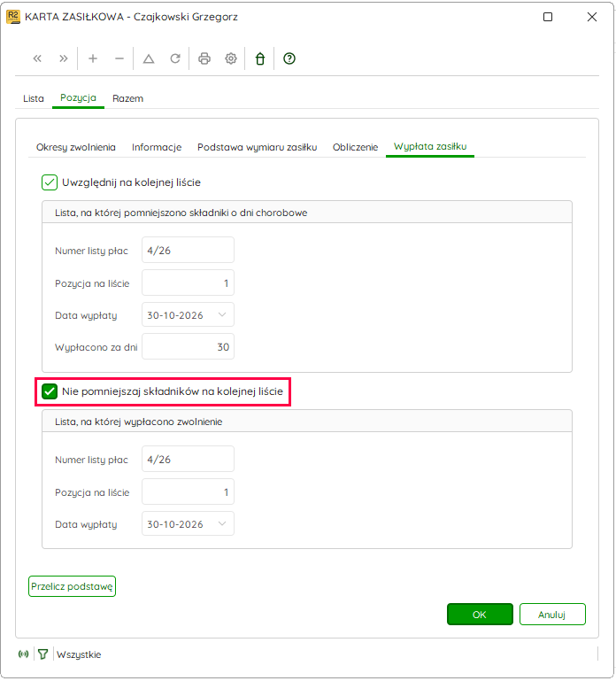Click 'Numer listy płac' field under wypłacono zwolnienie

click(188, 459)
